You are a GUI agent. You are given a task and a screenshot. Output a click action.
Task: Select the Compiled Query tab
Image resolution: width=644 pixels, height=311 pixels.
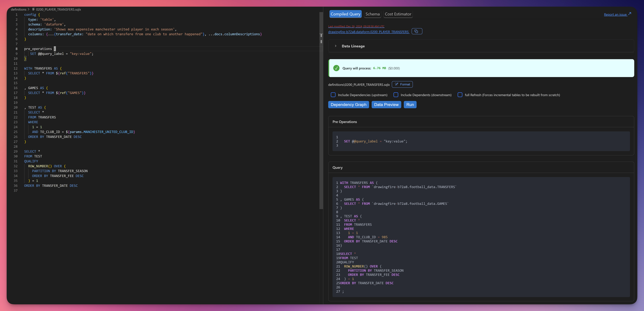(345, 14)
